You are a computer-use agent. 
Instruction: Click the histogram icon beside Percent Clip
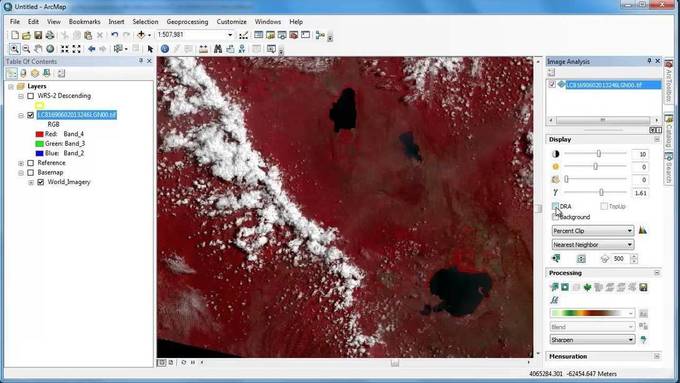(643, 230)
